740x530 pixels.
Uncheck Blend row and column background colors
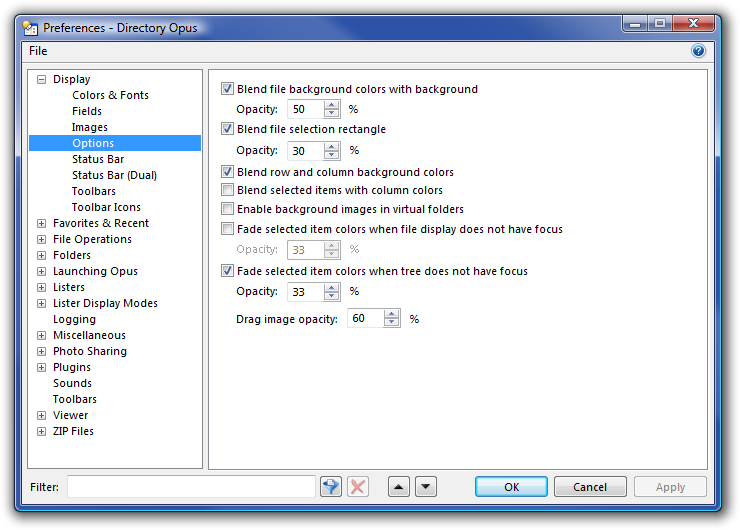(x=227, y=172)
